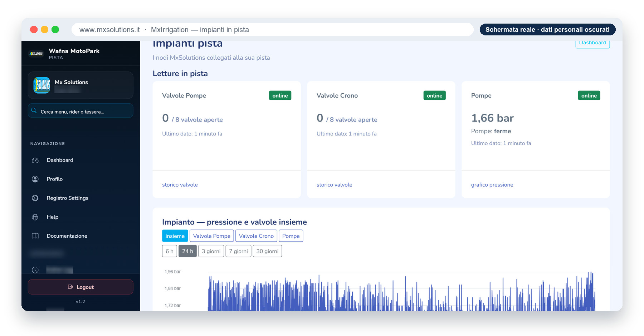Image resolution: width=644 pixels, height=336 pixels.
Task: Click the Documentazione book icon
Action: pos(35,236)
